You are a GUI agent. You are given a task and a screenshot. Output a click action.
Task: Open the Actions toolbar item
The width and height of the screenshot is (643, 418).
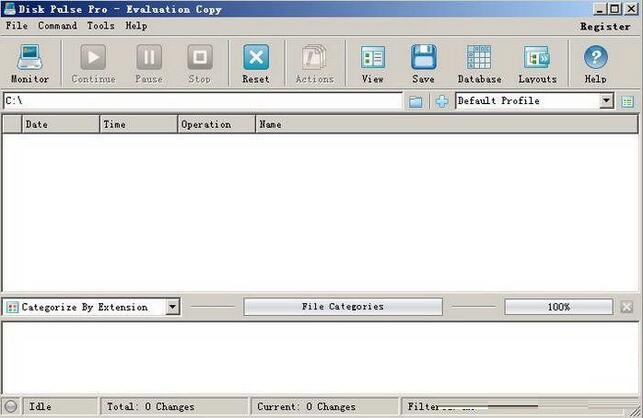315,63
